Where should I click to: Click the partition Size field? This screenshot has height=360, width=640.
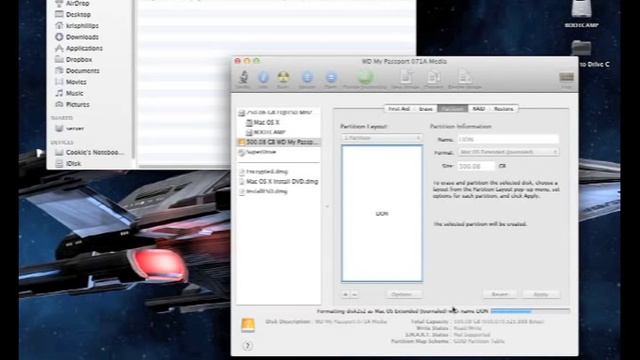476,166
